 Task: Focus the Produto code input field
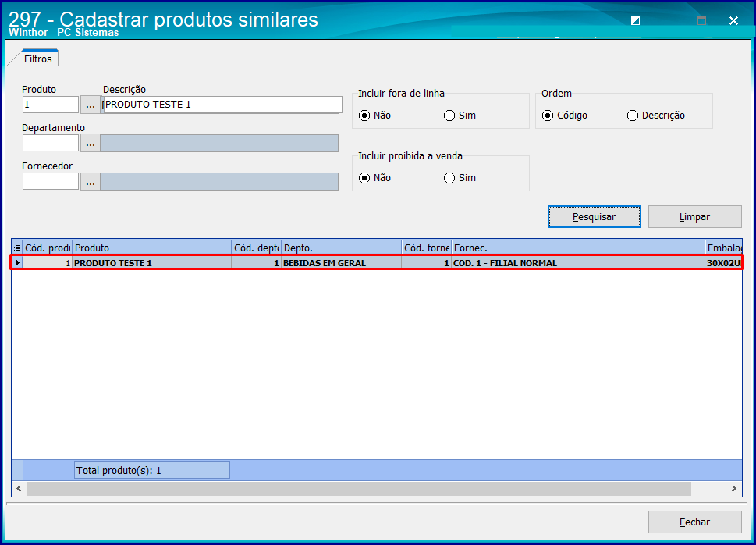pos(51,105)
